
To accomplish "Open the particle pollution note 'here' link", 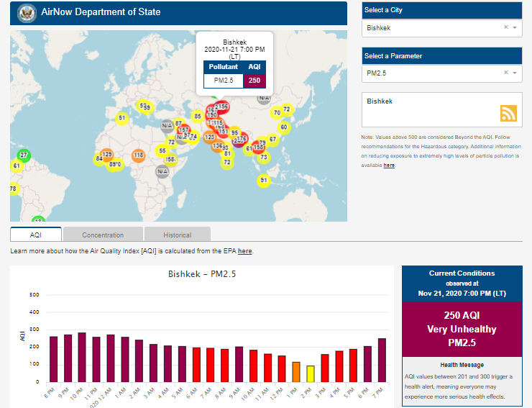I will [x=389, y=166].
